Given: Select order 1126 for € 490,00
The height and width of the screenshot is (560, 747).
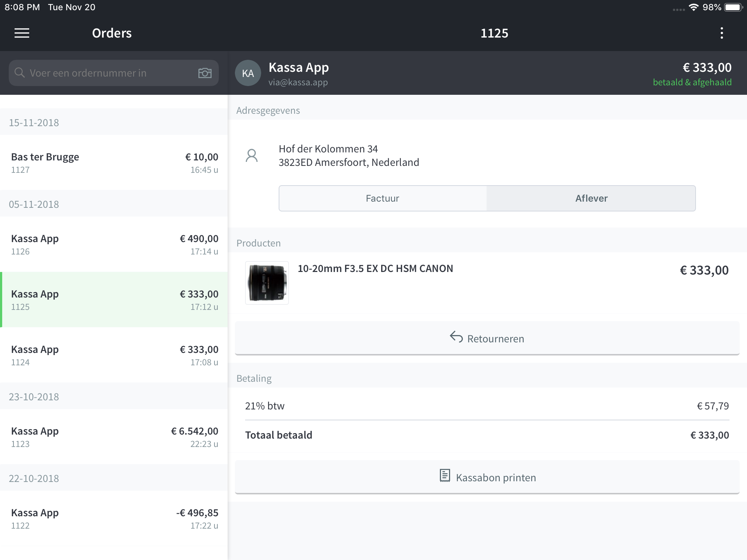Looking at the screenshot, I should tap(114, 244).
